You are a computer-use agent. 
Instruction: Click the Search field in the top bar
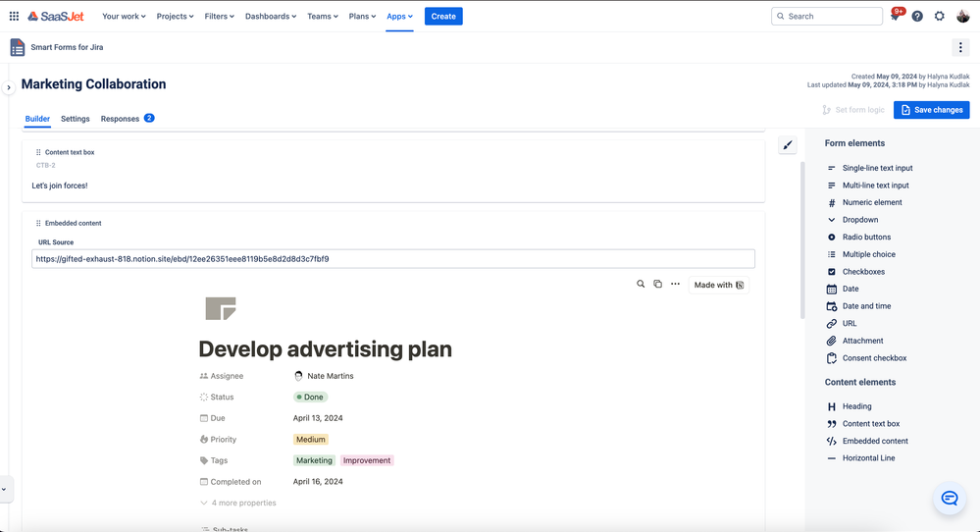pos(827,17)
